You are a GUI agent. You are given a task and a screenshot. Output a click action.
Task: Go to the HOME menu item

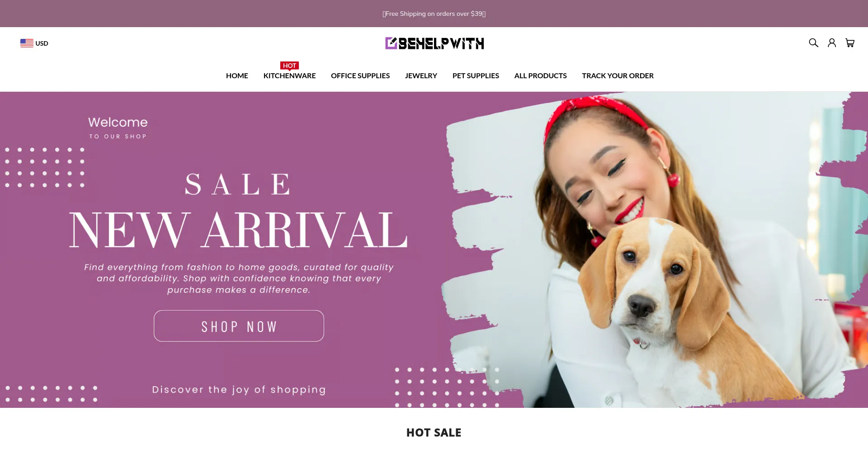tap(237, 76)
